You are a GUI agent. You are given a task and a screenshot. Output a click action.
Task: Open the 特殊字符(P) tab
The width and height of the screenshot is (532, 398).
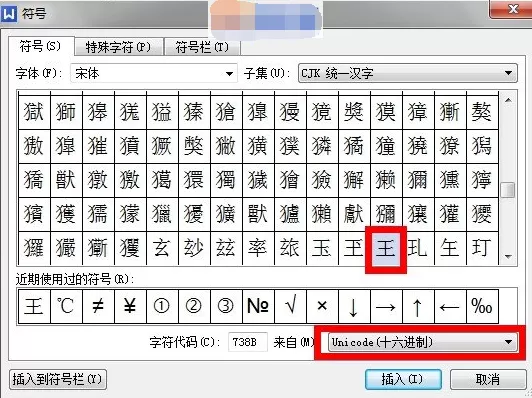(118, 47)
